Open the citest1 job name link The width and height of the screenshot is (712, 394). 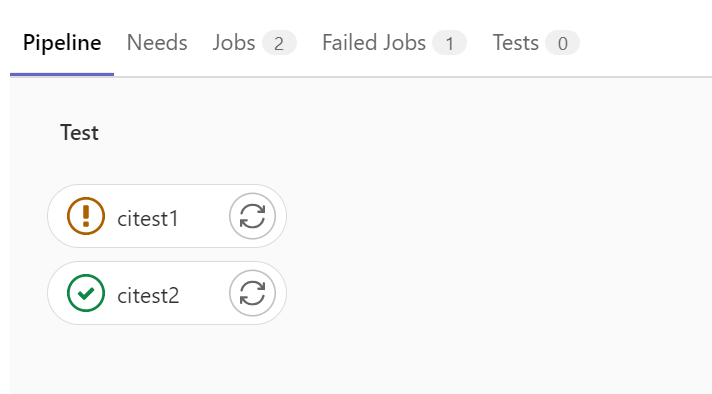(148, 219)
